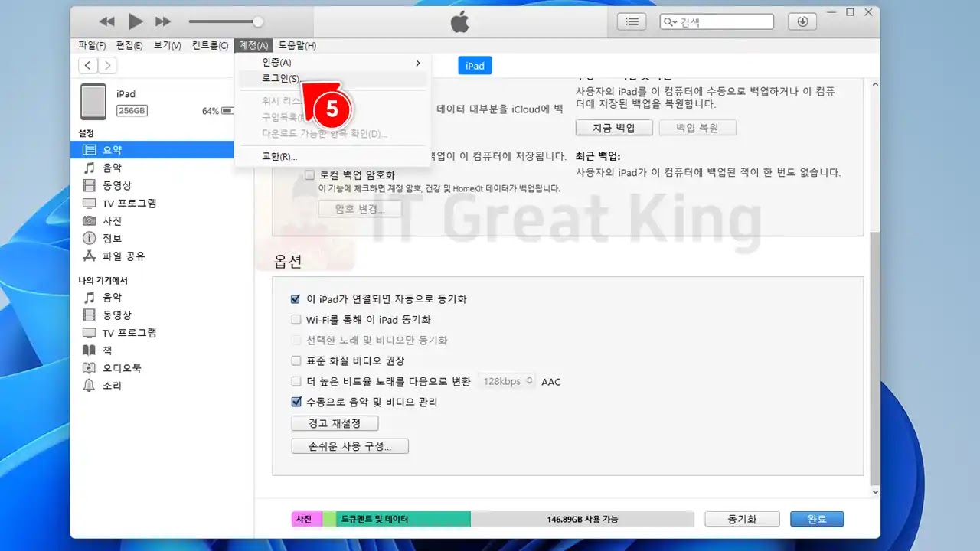
Task: Toggle 로컬 백업 암호화 checkbox
Action: [x=310, y=174]
